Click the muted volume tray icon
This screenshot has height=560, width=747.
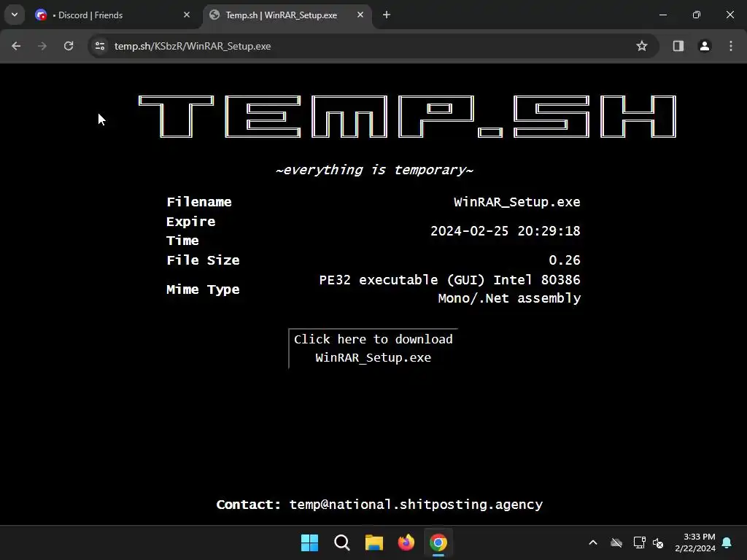(x=658, y=542)
